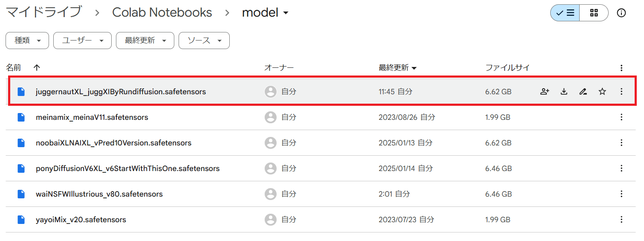Click the rename pencil icon on juggernautXL
644x241 pixels.
(583, 91)
